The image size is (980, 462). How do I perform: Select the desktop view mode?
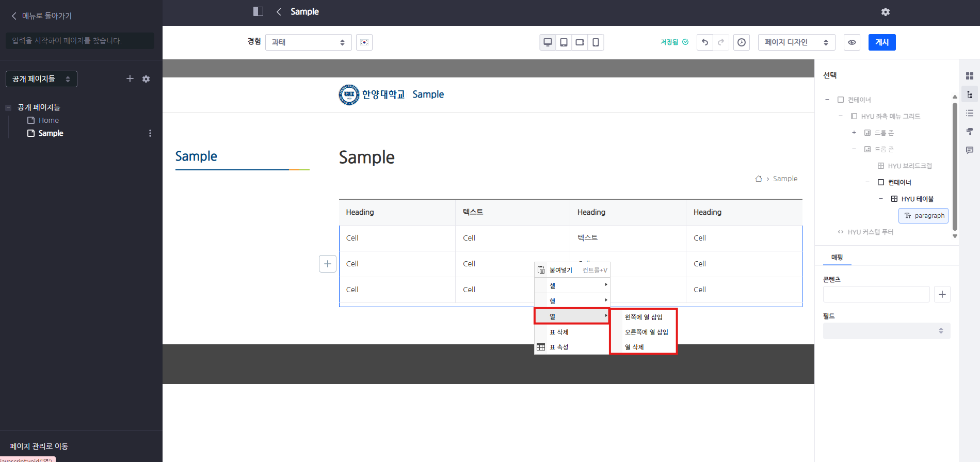pyautogui.click(x=548, y=42)
